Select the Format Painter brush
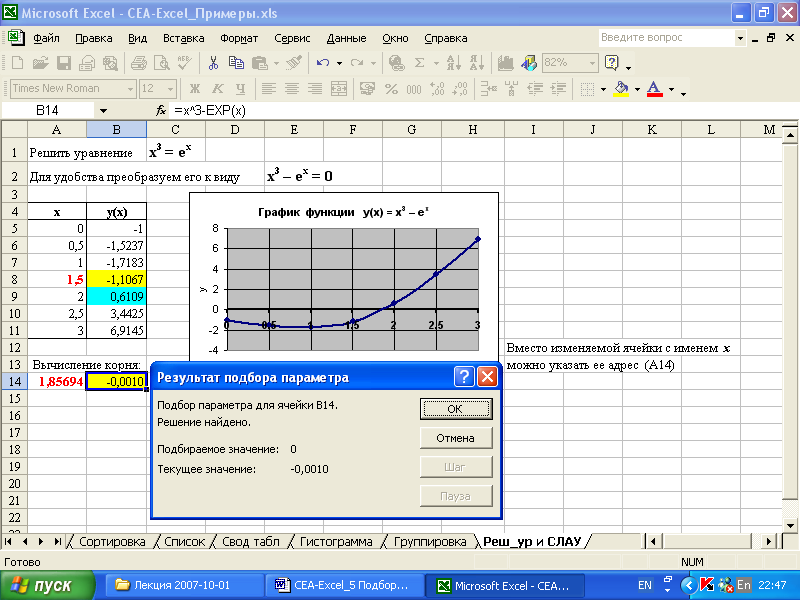Image resolution: width=800 pixels, height=600 pixels. [x=294, y=63]
